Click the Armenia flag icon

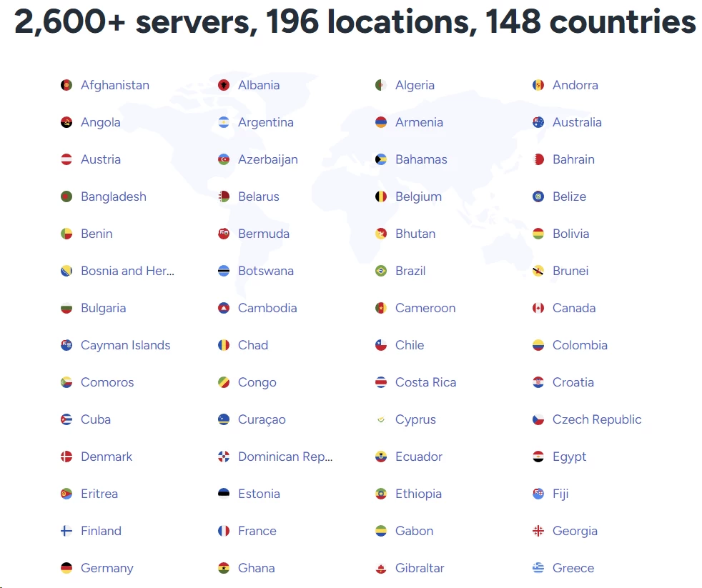point(380,122)
